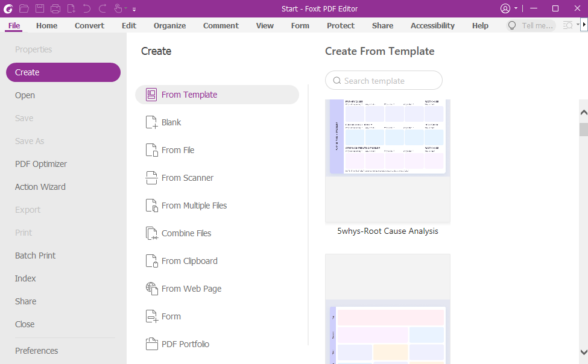588x364 pixels.
Task: Open PDF Optimizer from sidebar
Action: click(41, 164)
